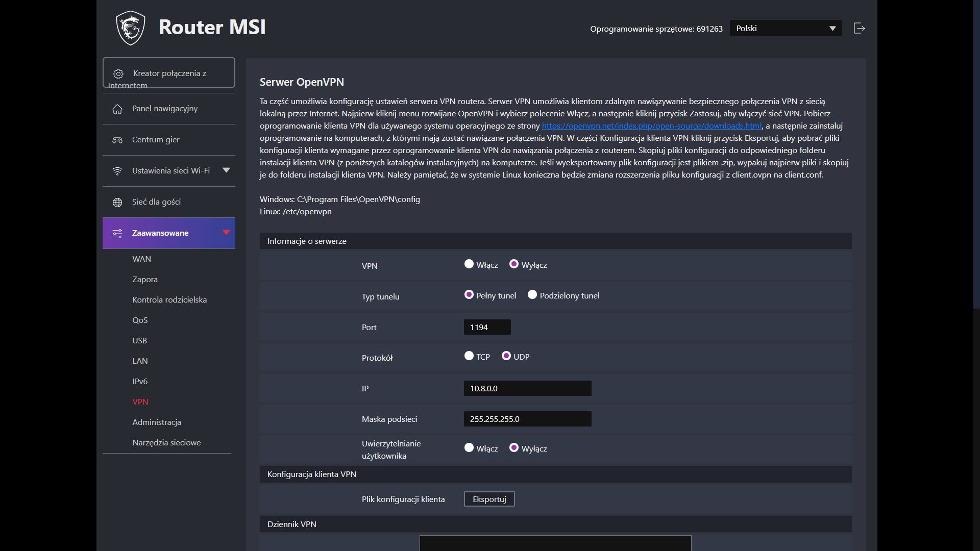Open the LAN settings page
The height and width of the screenshot is (551, 980).
point(140,361)
